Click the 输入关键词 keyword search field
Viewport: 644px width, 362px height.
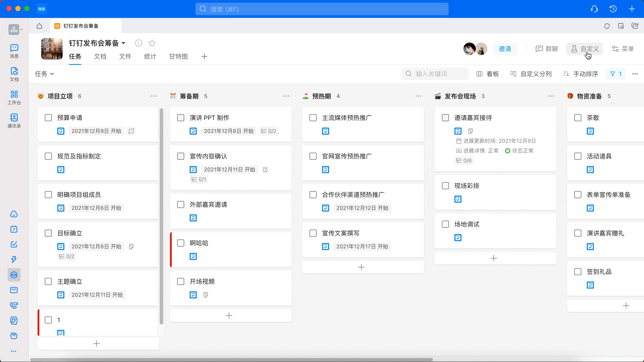pos(435,74)
